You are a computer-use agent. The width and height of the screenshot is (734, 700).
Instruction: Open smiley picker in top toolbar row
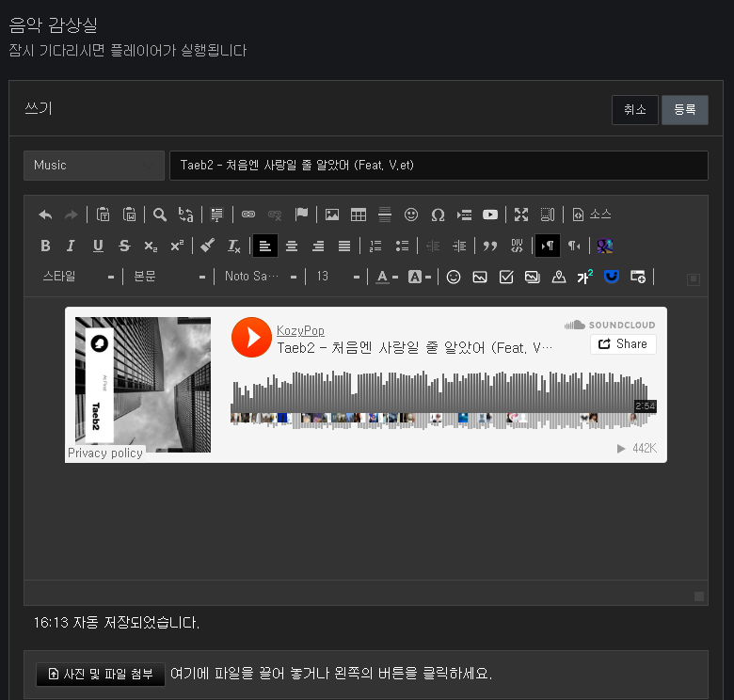[x=411, y=215]
